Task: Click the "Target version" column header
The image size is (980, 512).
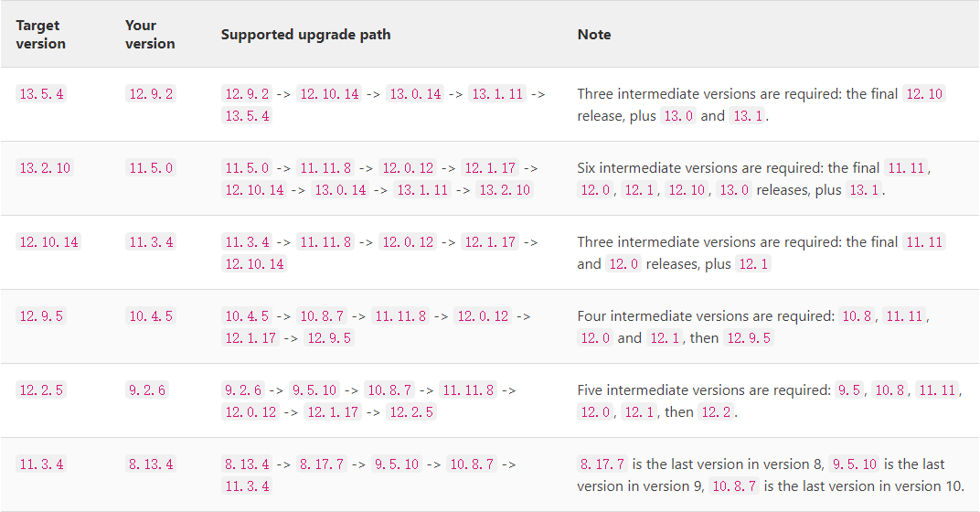Action: click(40, 35)
